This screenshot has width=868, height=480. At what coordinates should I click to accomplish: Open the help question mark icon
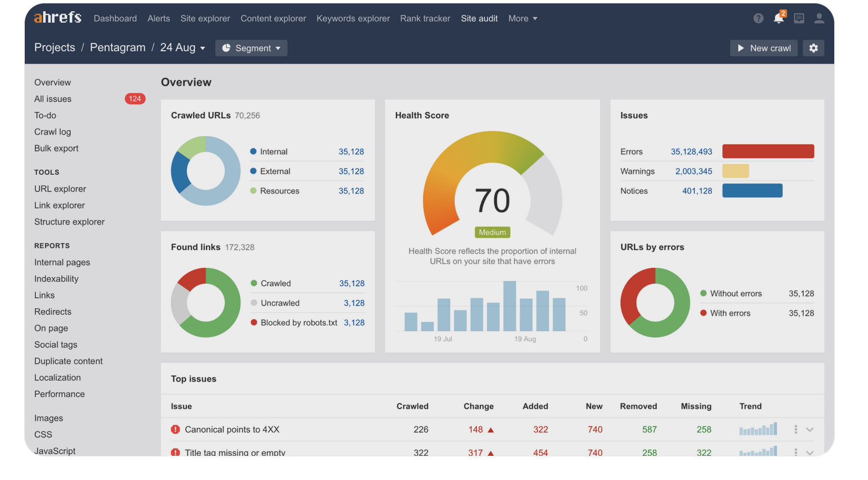[x=758, y=19]
